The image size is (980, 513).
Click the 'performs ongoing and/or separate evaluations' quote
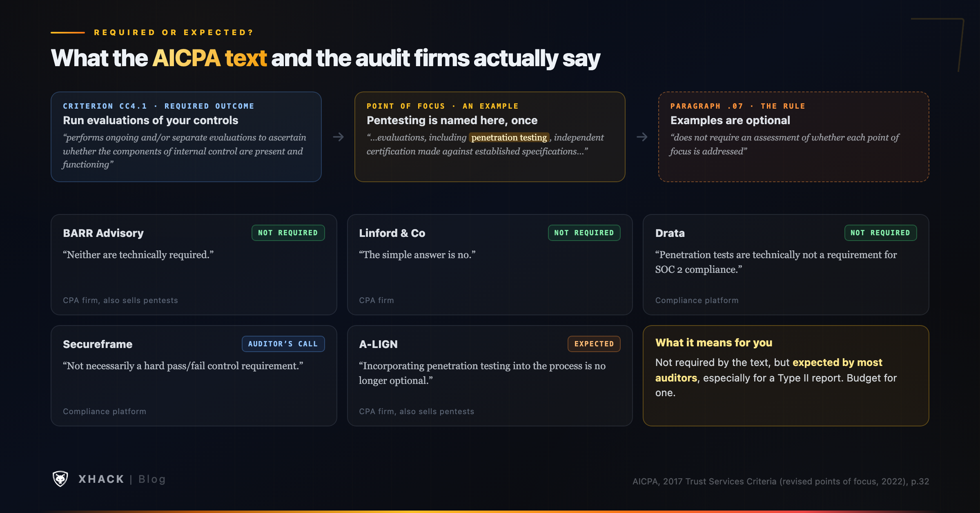tap(185, 151)
